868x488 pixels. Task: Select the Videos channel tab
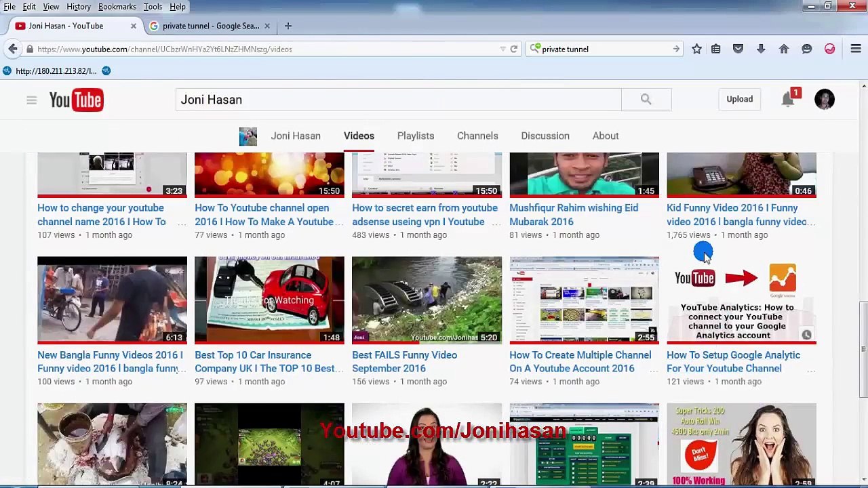tap(359, 136)
